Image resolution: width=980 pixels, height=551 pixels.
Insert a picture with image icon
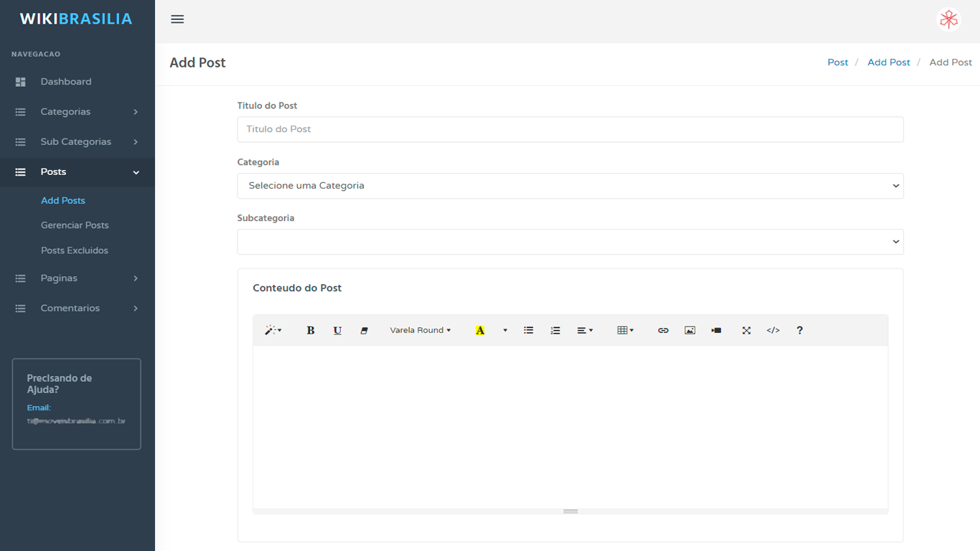[x=689, y=330]
